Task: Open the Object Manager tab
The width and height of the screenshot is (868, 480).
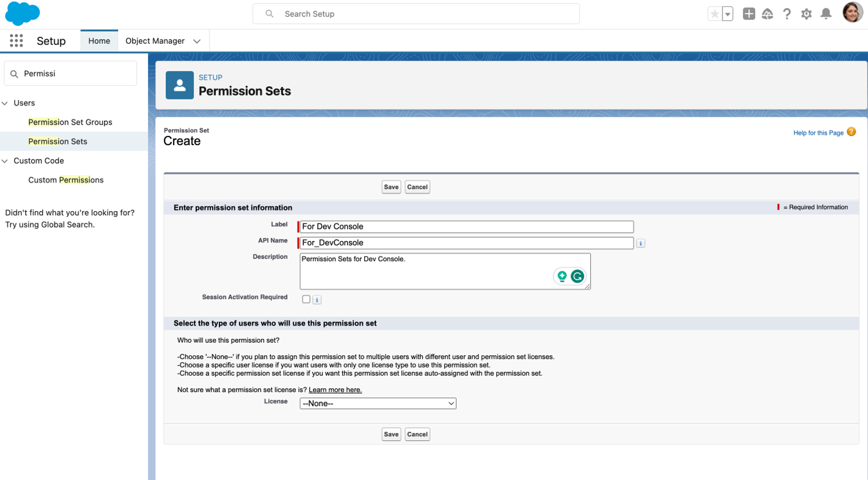Action: [155, 41]
